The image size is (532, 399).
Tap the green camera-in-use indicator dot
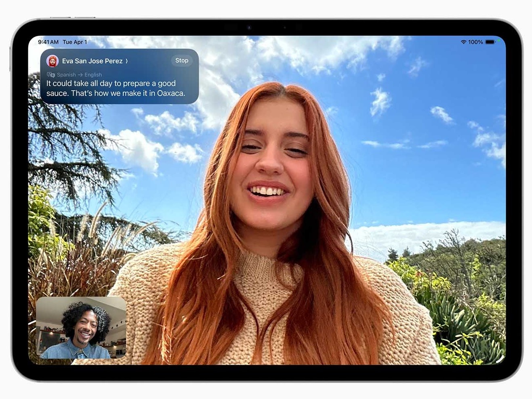pyautogui.click(x=498, y=41)
